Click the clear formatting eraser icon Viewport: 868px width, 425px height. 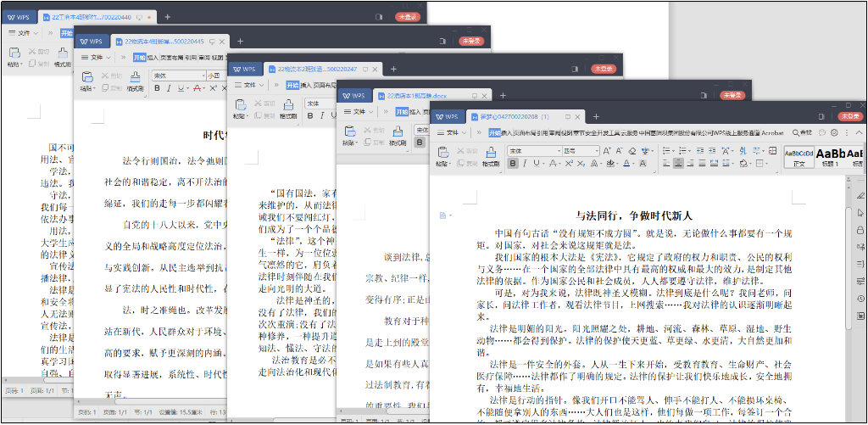coord(632,150)
